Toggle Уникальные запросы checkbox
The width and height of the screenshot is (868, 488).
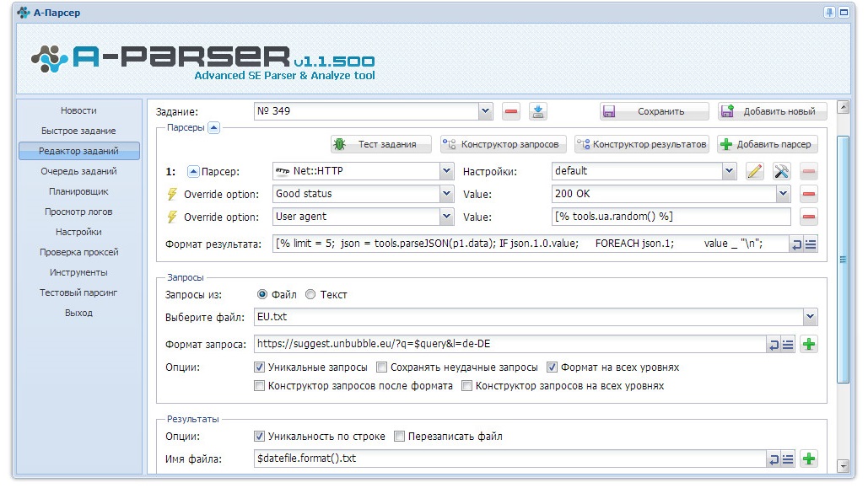[259, 367]
